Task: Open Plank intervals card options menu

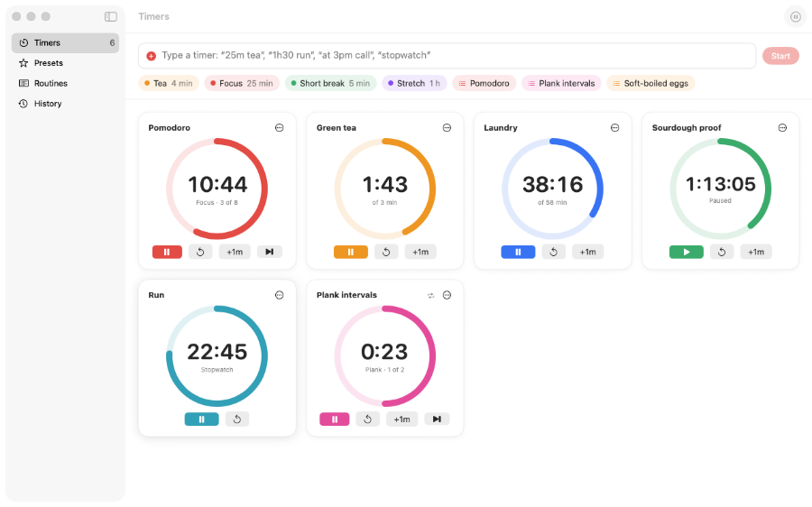Action: pyautogui.click(x=447, y=295)
